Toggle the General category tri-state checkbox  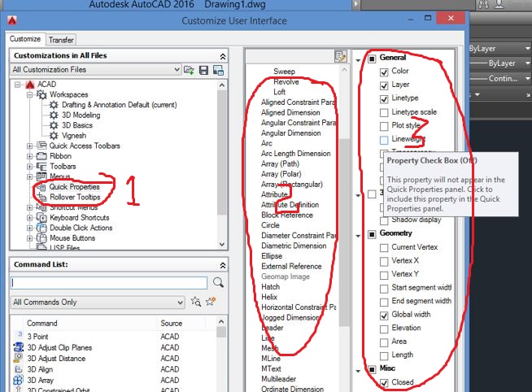click(x=372, y=59)
